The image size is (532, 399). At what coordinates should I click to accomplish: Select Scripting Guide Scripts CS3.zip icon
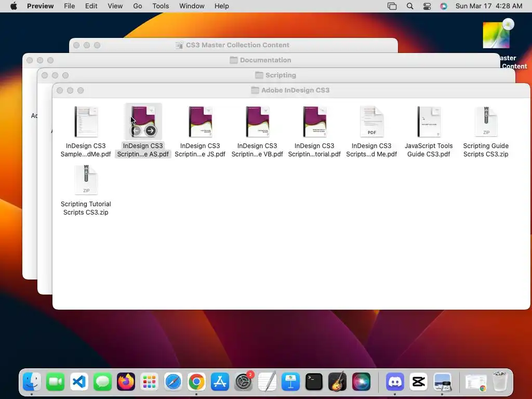(486, 122)
